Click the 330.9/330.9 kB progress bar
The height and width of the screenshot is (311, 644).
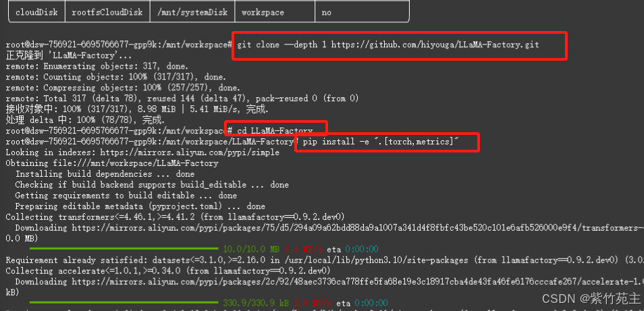point(124,303)
